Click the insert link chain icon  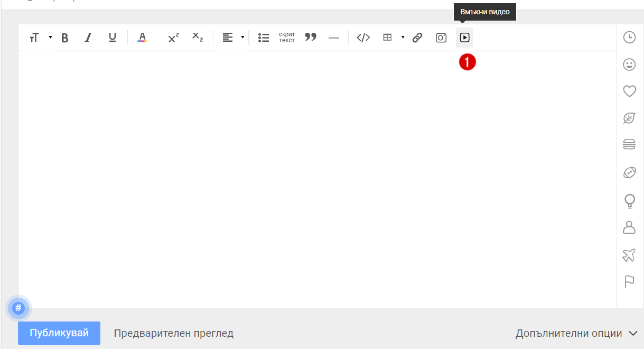point(417,38)
